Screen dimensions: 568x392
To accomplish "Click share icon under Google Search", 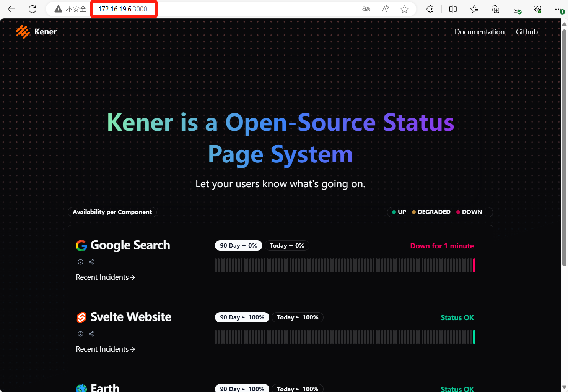I will (x=91, y=262).
